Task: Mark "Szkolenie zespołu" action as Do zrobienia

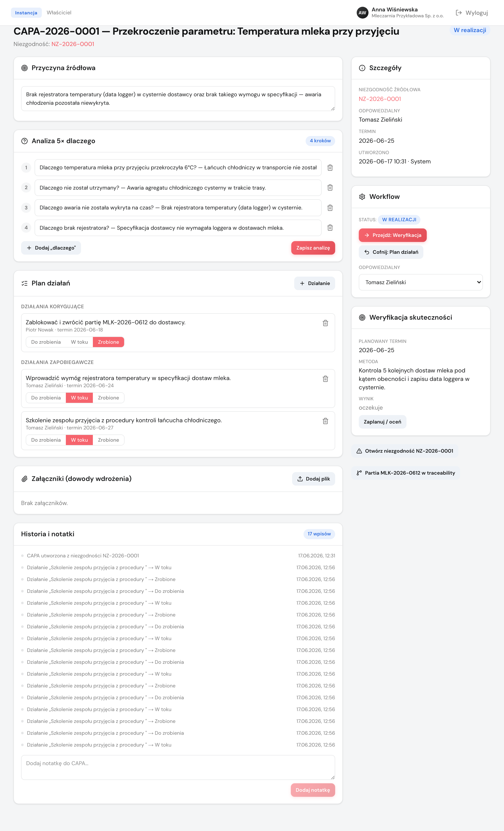Action: coord(46,440)
